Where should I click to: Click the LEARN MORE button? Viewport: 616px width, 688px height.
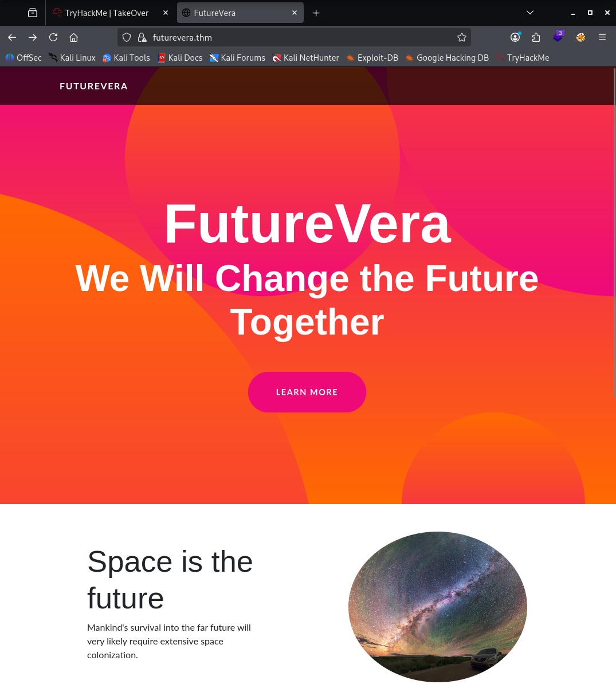tap(307, 392)
